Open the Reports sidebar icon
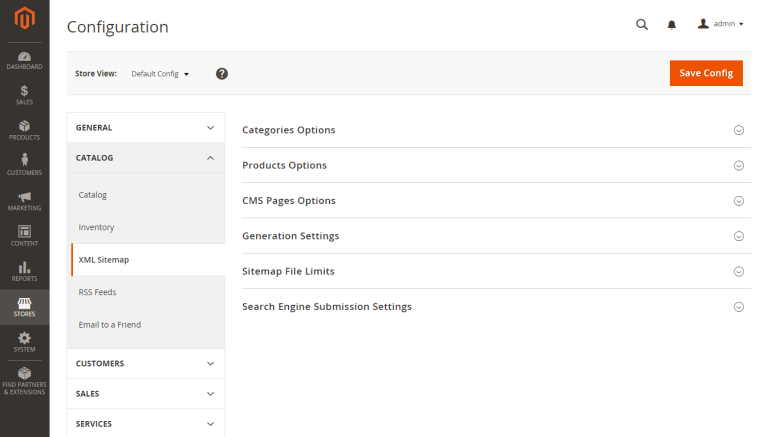768x437 pixels. click(x=24, y=271)
